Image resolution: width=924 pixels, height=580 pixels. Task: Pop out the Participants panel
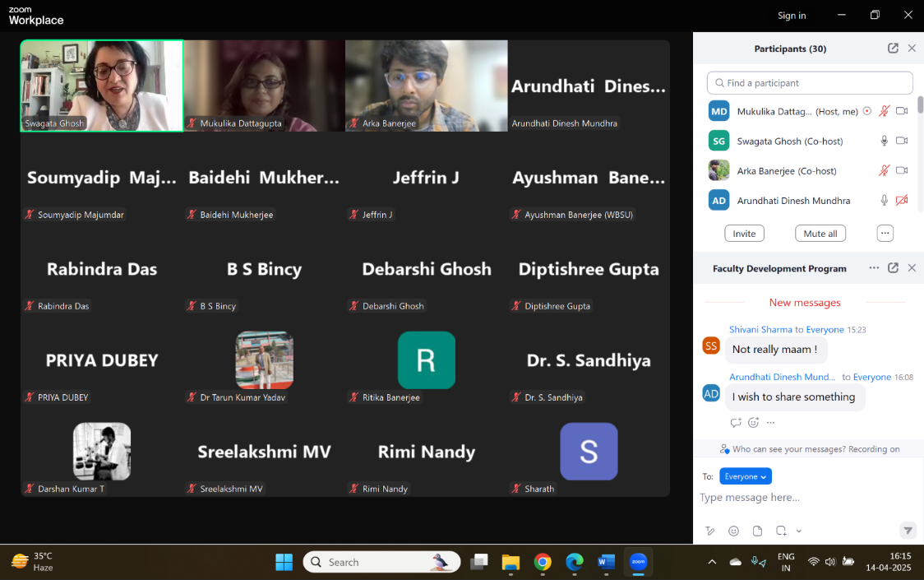pos(893,49)
